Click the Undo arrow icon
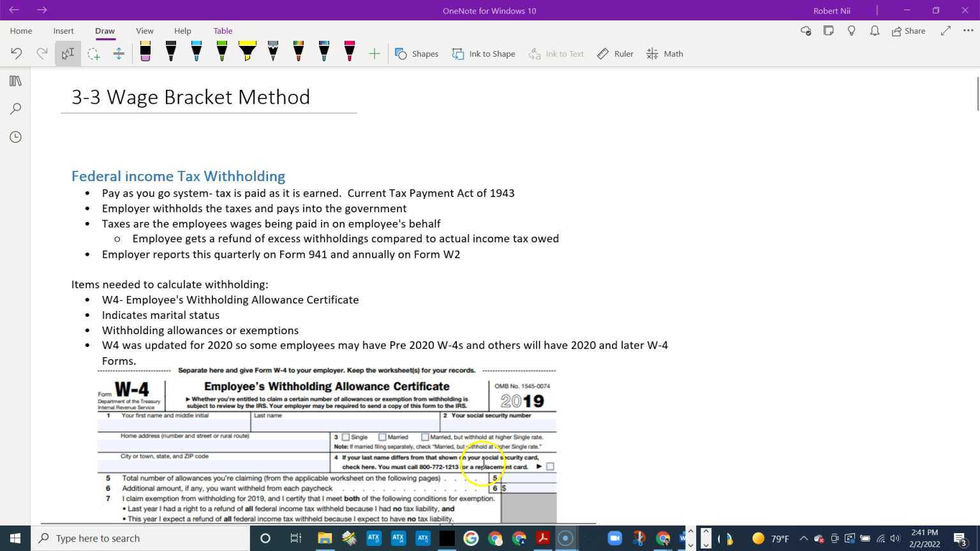 (x=17, y=54)
